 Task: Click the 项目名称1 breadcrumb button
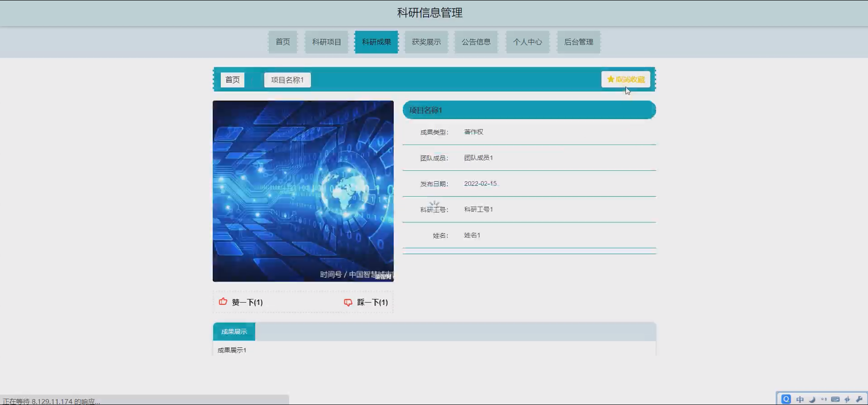[288, 80]
